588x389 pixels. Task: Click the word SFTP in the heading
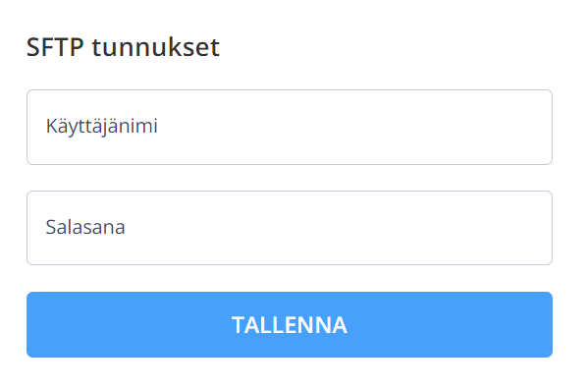click(x=55, y=47)
